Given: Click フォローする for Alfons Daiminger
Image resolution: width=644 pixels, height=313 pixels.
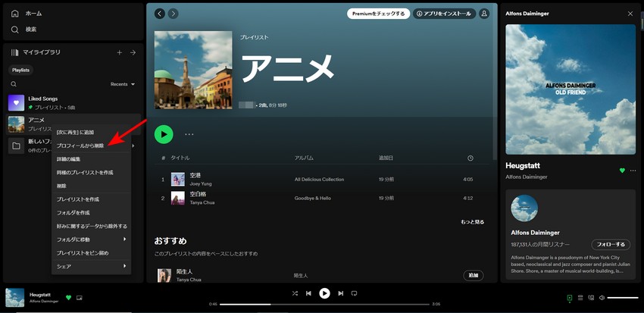Looking at the screenshot, I should [611, 244].
